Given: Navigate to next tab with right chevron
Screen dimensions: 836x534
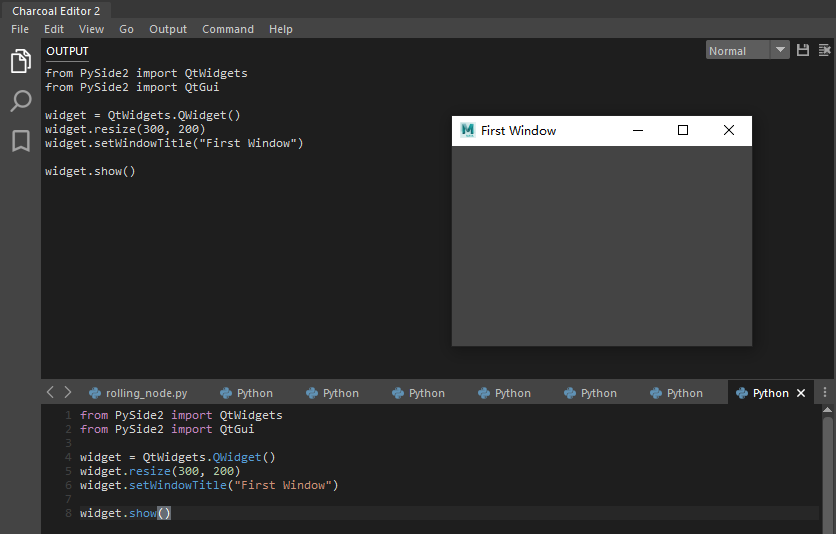Looking at the screenshot, I should [68, 392].
